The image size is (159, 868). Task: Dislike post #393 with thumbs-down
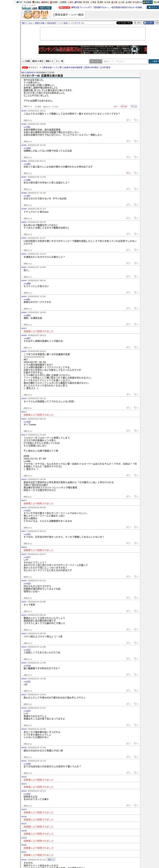tap(136, 120)
